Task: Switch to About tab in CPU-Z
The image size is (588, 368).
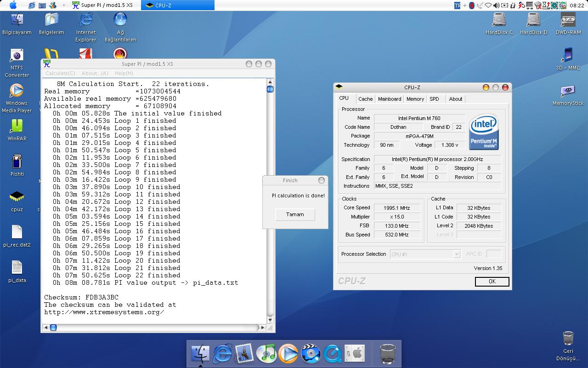Action: (456, 99)
